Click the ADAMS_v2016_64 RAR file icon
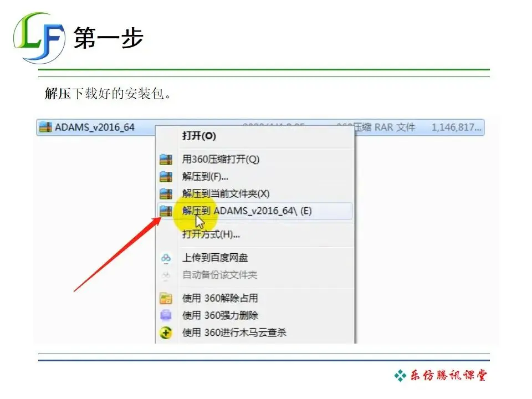 coord(45,127)
